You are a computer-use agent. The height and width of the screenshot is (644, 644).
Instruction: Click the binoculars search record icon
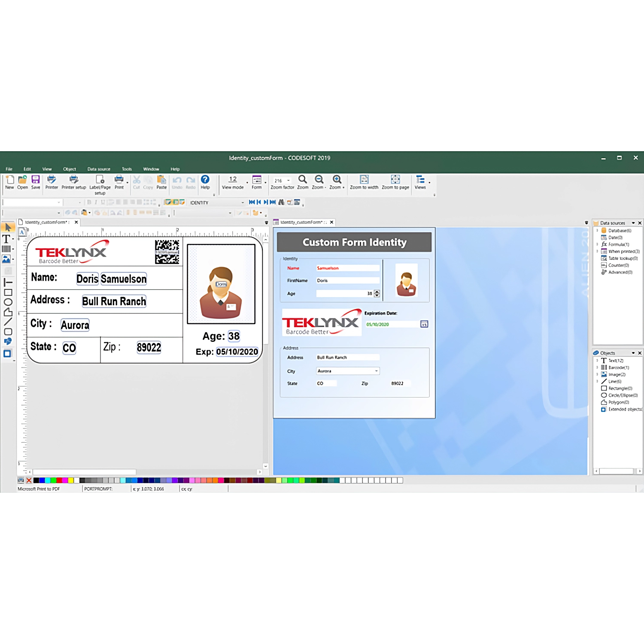point(282,202)
